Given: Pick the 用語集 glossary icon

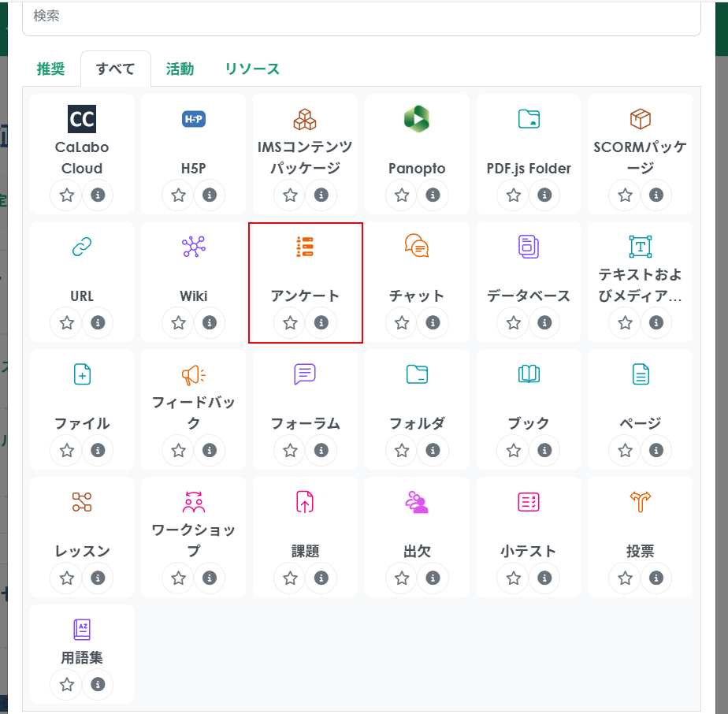Looking at the screenshot, I should pos(82,630).
